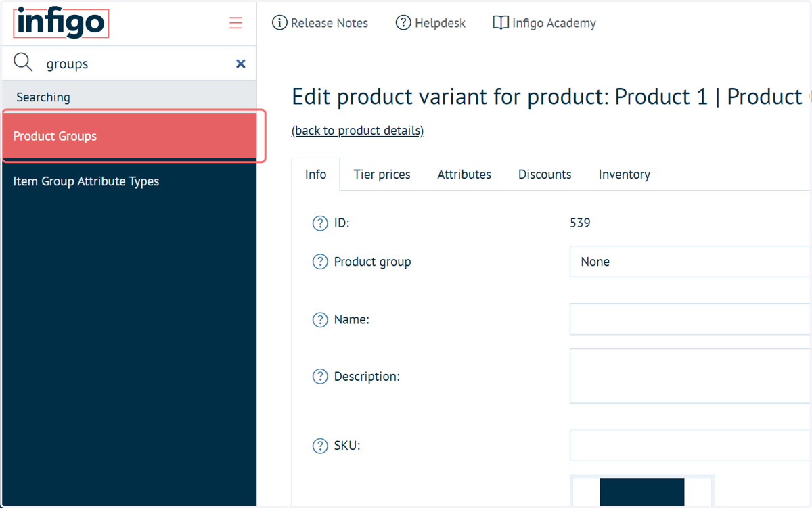Clear the groups search with the X

tap(240, 64)
